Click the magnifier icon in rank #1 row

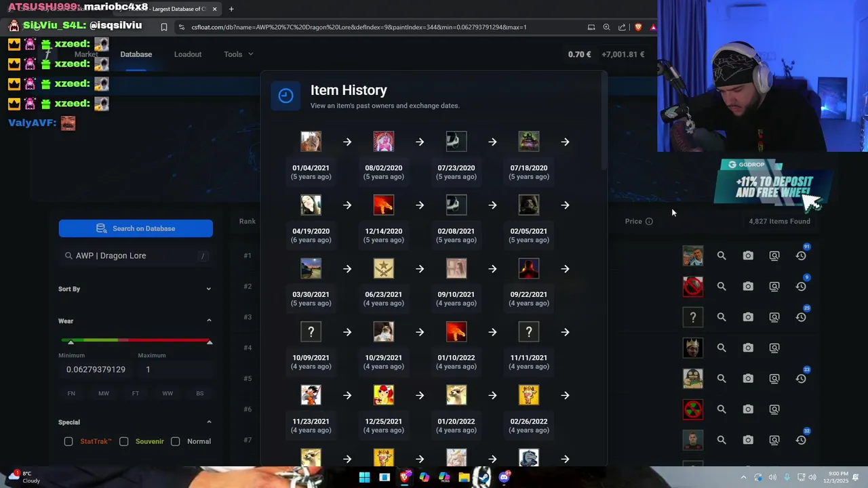(722, 256)
